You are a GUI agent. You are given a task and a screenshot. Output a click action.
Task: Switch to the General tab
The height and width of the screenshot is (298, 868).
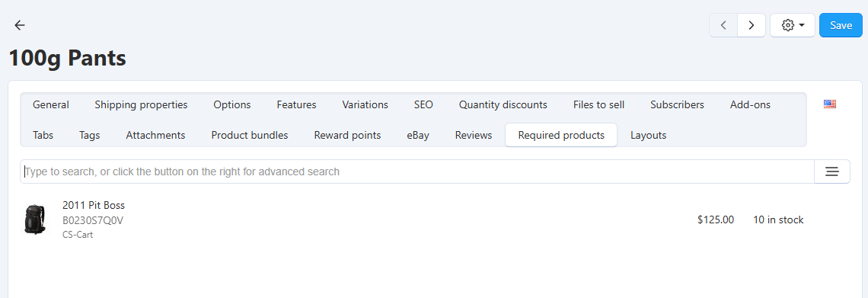pos(51,104)
